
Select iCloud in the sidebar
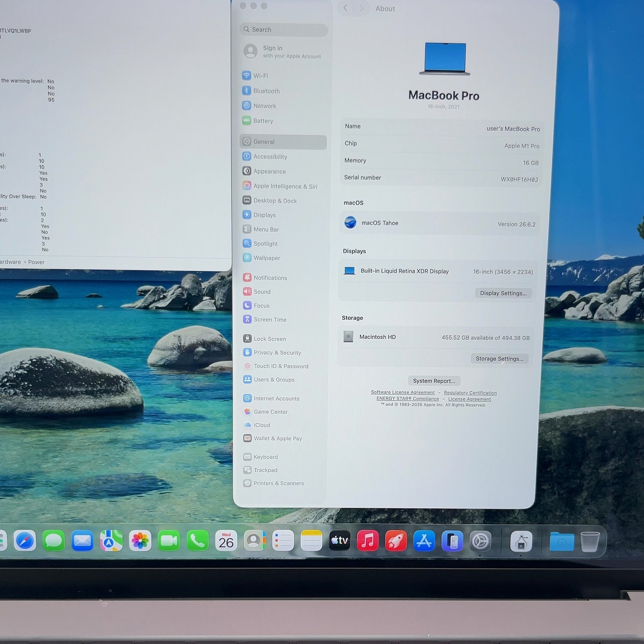pos(283,425)
